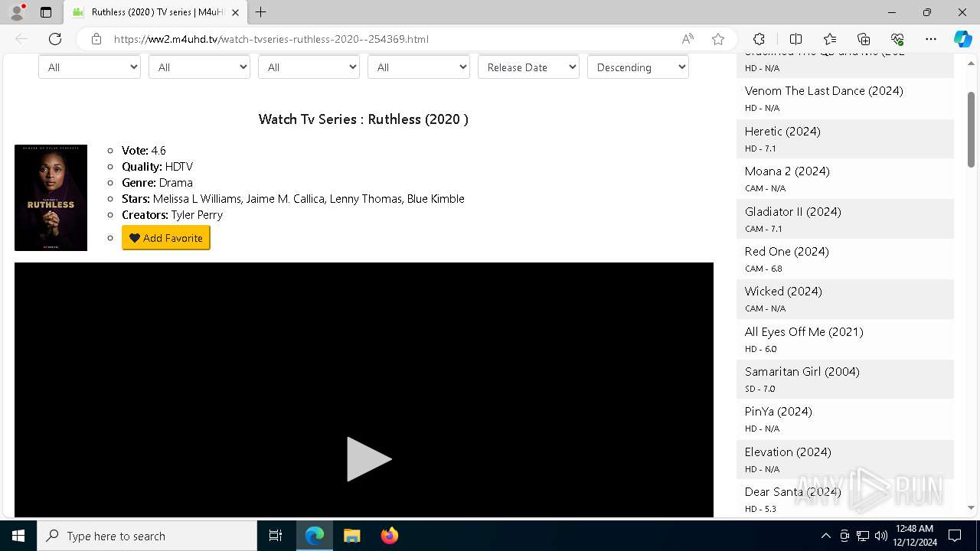Click the taskbar search box

(147, 536)
